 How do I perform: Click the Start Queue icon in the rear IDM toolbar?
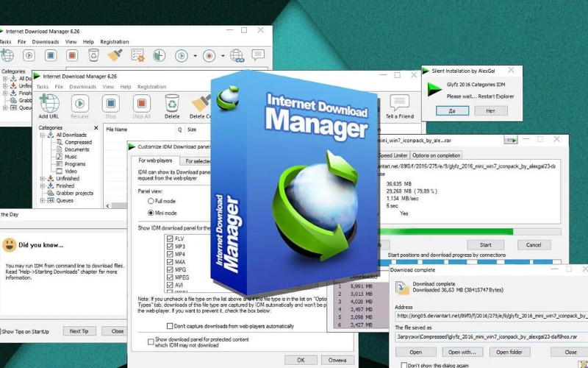point(182,56)
